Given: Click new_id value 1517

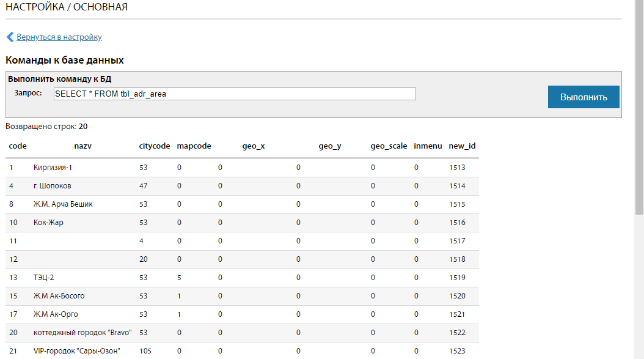Looking at the screenshot, I should [x=457, y=241].
